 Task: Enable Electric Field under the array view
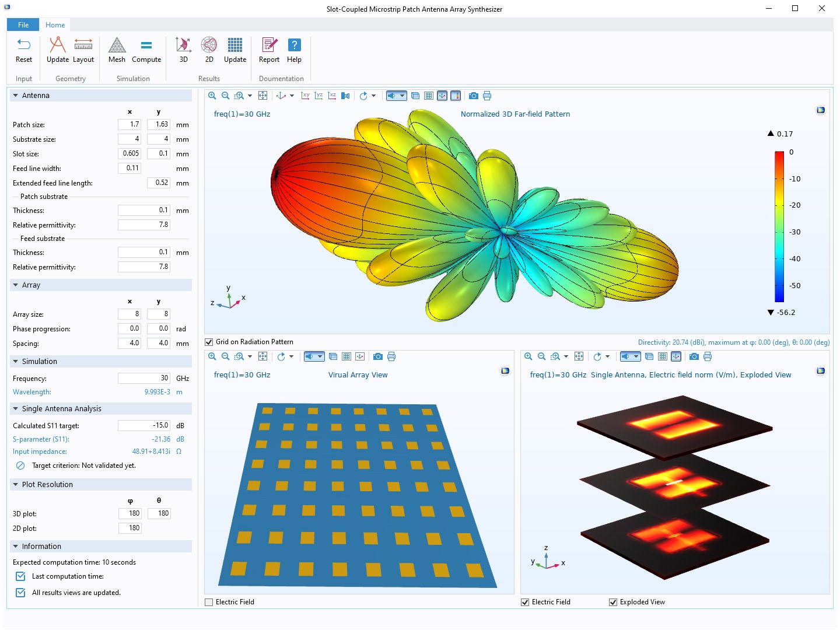[209, 603]
